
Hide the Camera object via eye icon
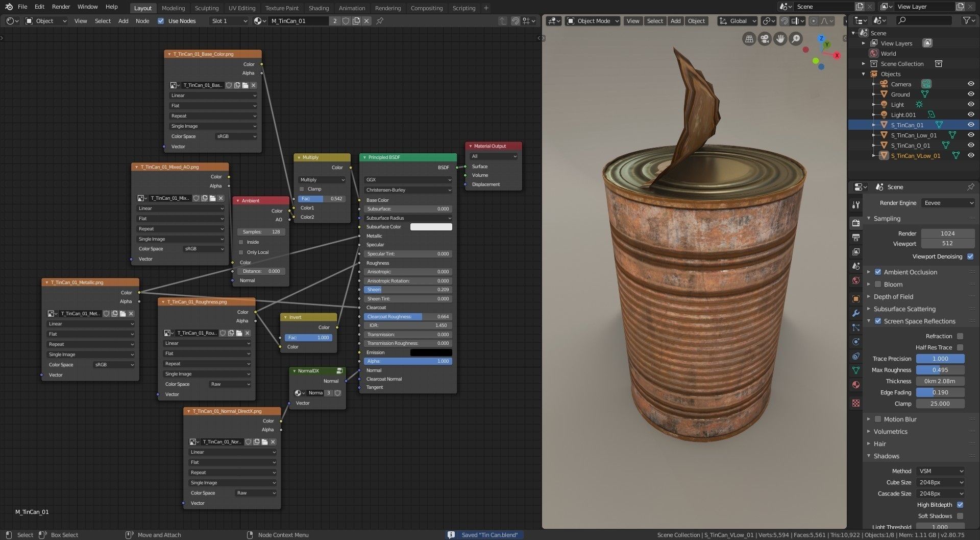click(x=971, y=84)
